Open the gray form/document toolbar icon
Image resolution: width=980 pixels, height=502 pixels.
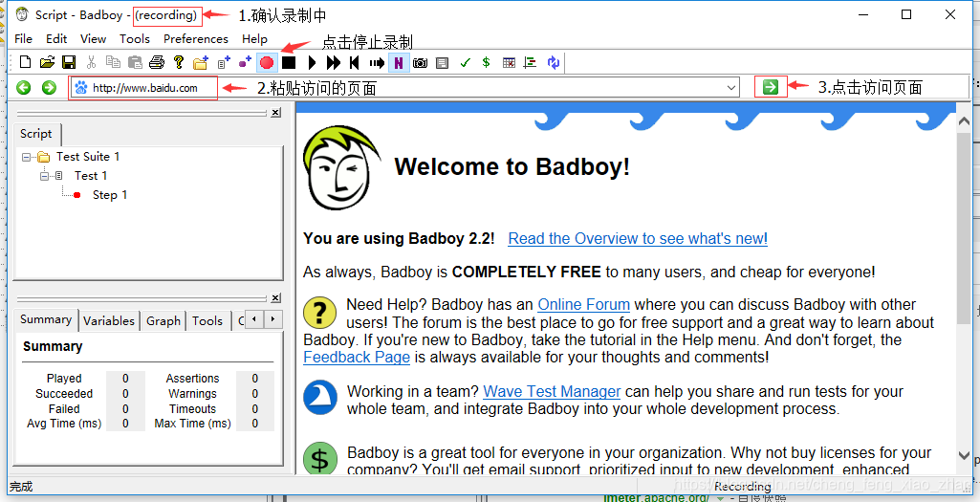[x=442, y=62]
